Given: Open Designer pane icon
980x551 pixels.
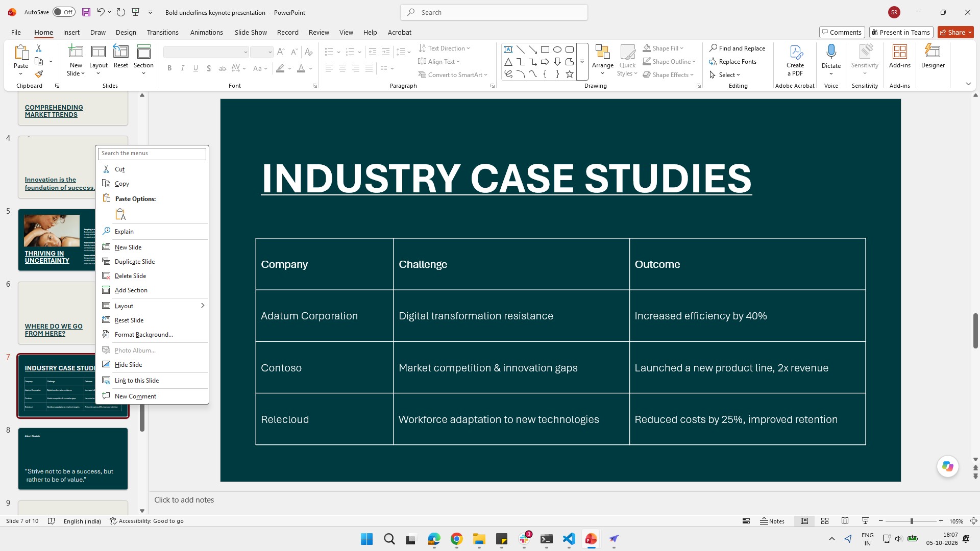Looking at the screenshot, I should pyautogui.click(x=933, y=52).
